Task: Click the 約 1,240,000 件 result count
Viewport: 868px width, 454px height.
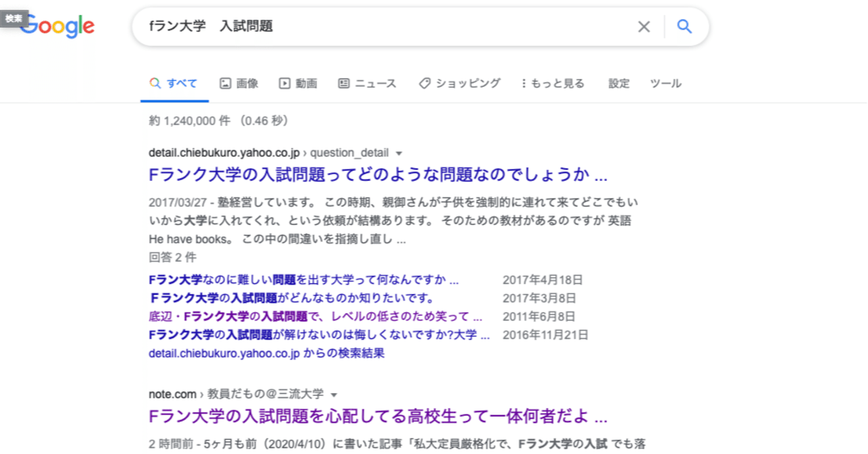Action: point(219,121)
